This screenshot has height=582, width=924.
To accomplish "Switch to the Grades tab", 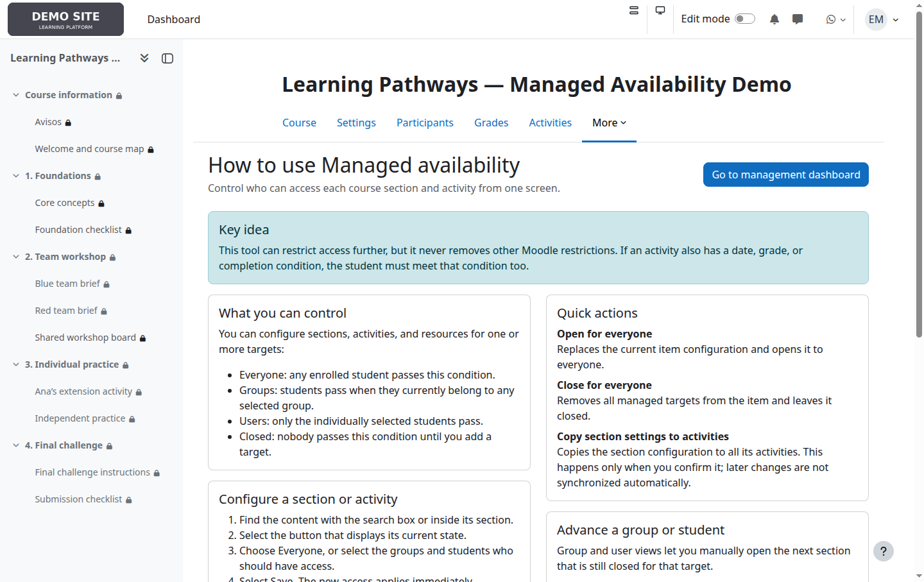I will [x=491, y=123].
